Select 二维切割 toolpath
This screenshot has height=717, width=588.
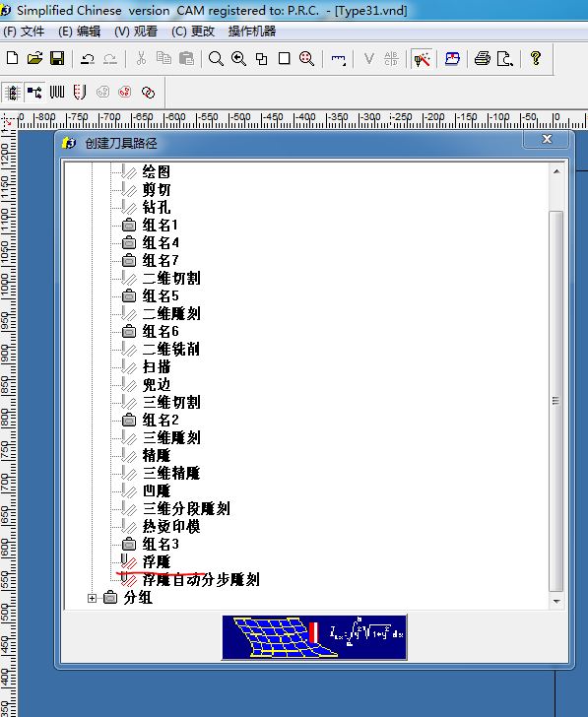[x=171, y=278]
